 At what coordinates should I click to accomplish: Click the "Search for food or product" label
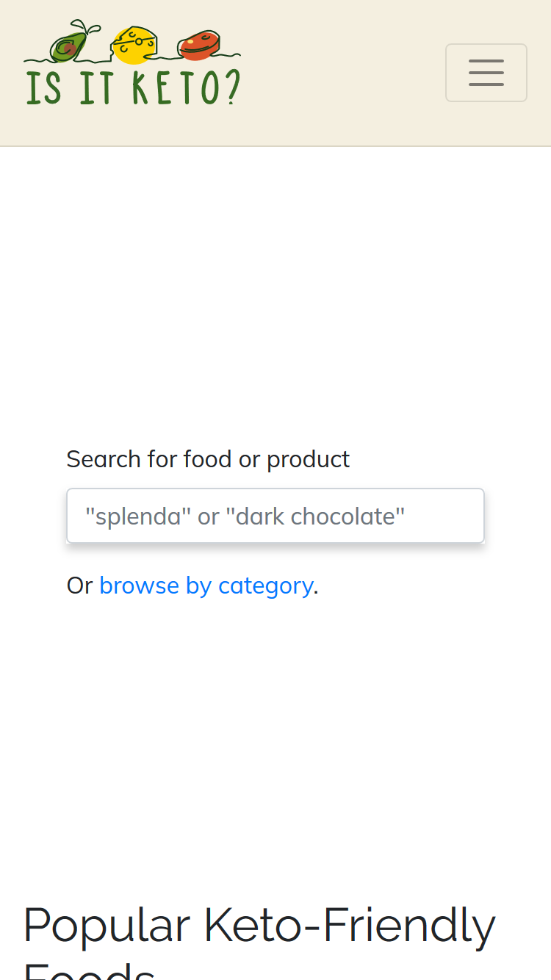[208, 459]
